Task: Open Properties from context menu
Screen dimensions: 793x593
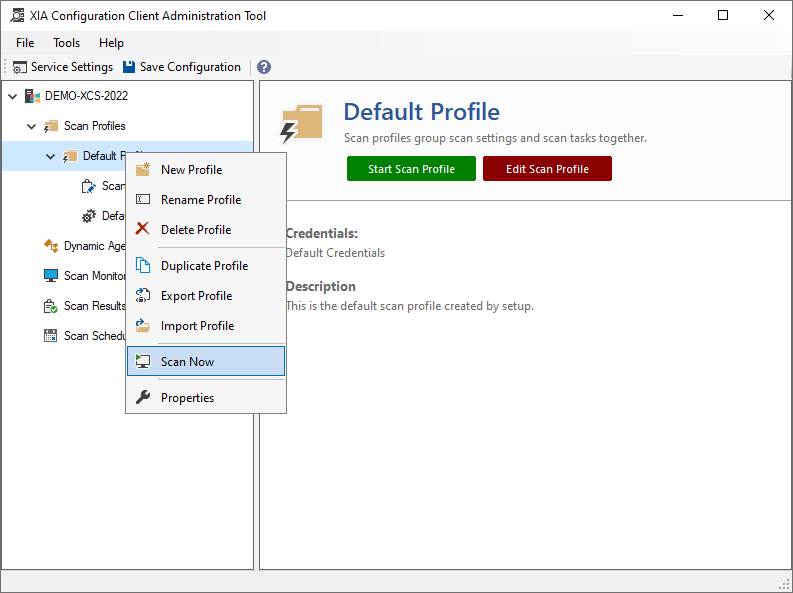Action: pos(206,398)
